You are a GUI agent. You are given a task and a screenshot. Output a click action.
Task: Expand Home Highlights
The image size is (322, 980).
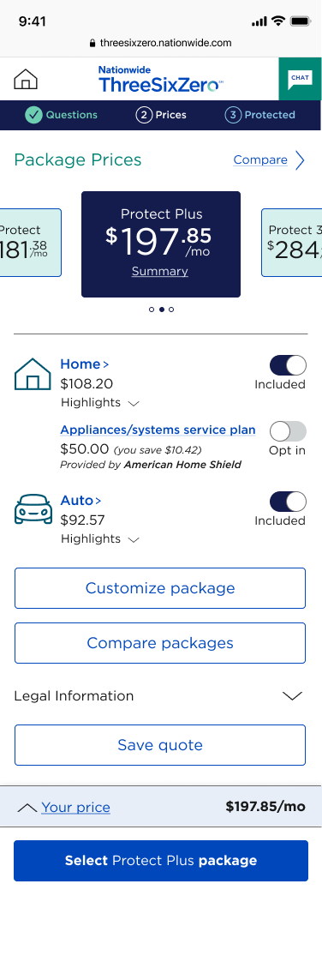click(100, 403)
